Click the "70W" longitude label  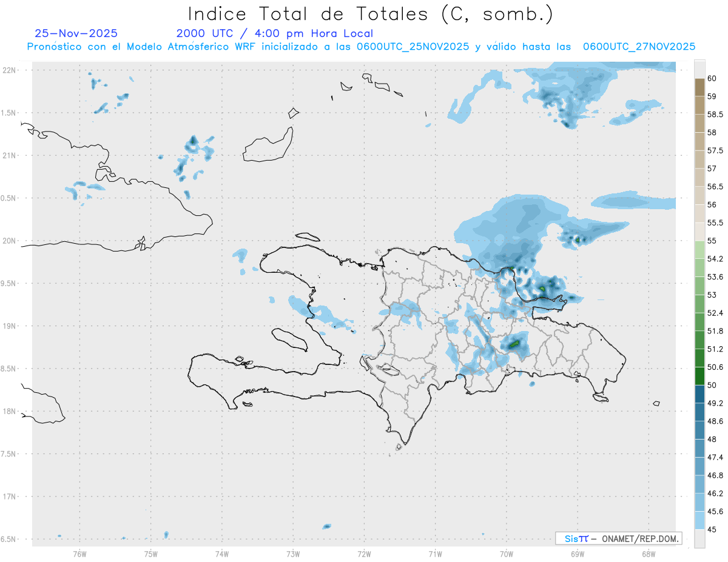click(x=507, y=554)
